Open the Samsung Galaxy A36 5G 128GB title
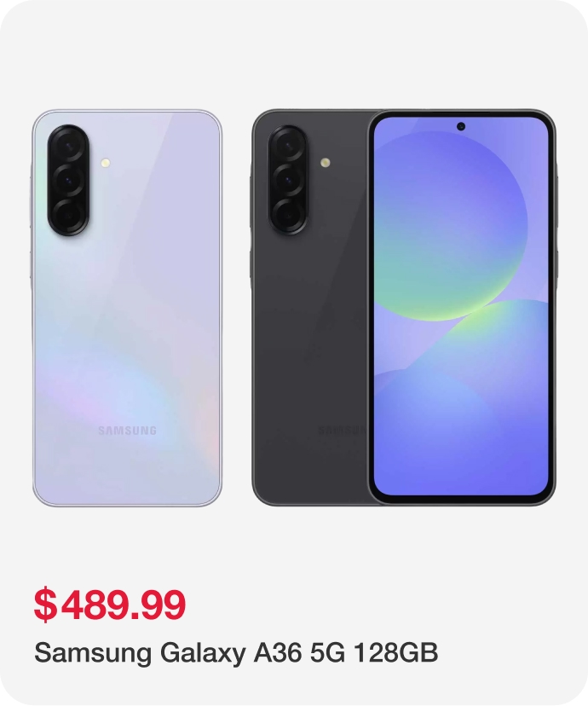The height and width of the screenshot is (706, 588). 236,652
